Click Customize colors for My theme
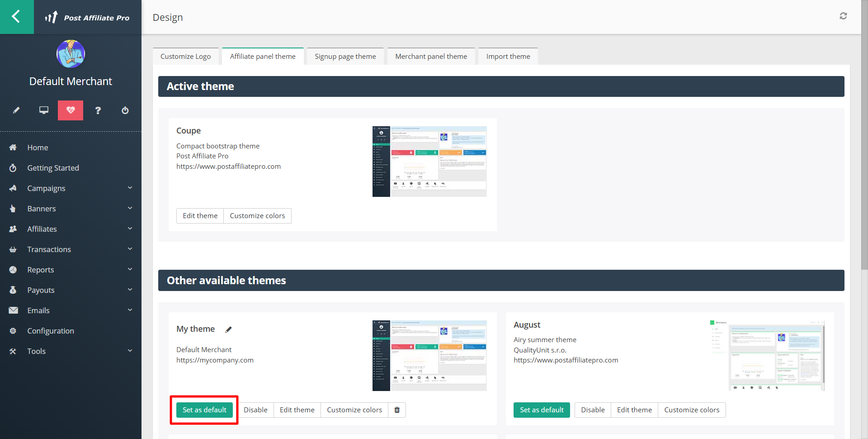 click(x=354, y=410)
